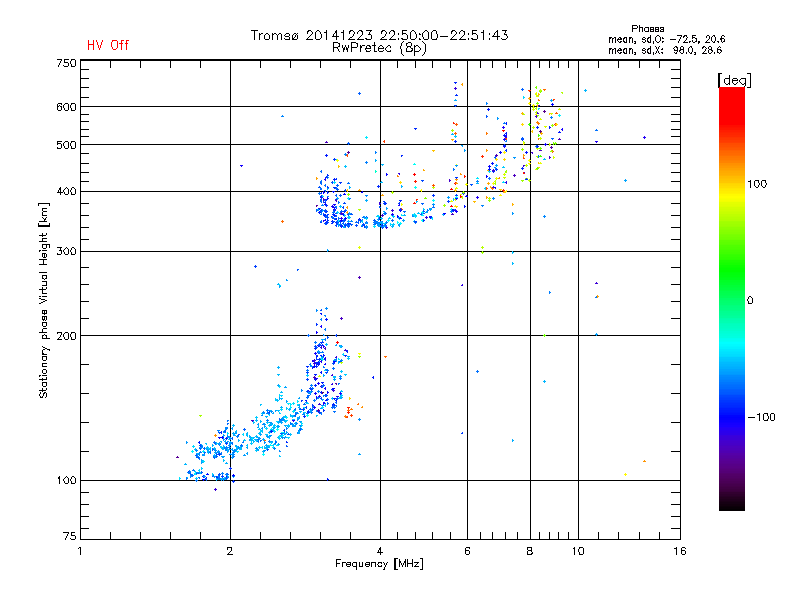Click the '-100' colorbar tick label
Screen dimensions: 800x600
pyautogui.click(x=762, y=417)
